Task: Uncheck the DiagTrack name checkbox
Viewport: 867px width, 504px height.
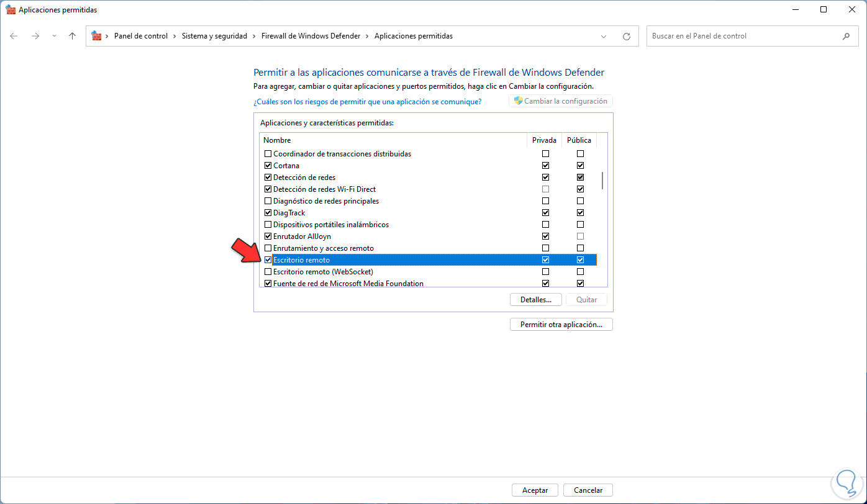Action: tap(268, 213)
